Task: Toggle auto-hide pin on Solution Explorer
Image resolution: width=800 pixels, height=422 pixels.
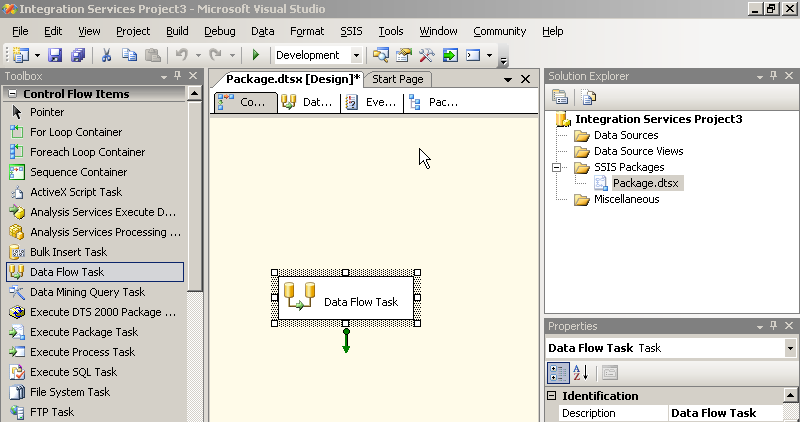Action: click(x=773, y=76)
